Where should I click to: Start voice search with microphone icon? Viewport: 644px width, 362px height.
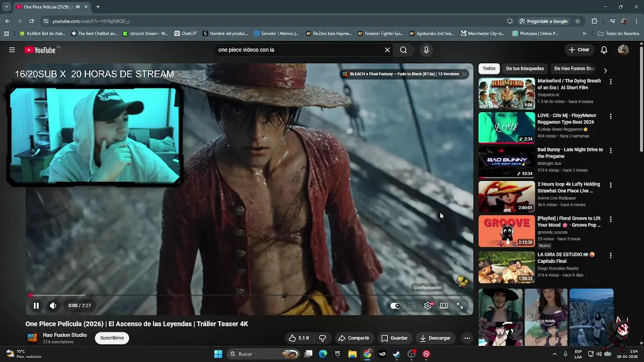click(426, 50)
